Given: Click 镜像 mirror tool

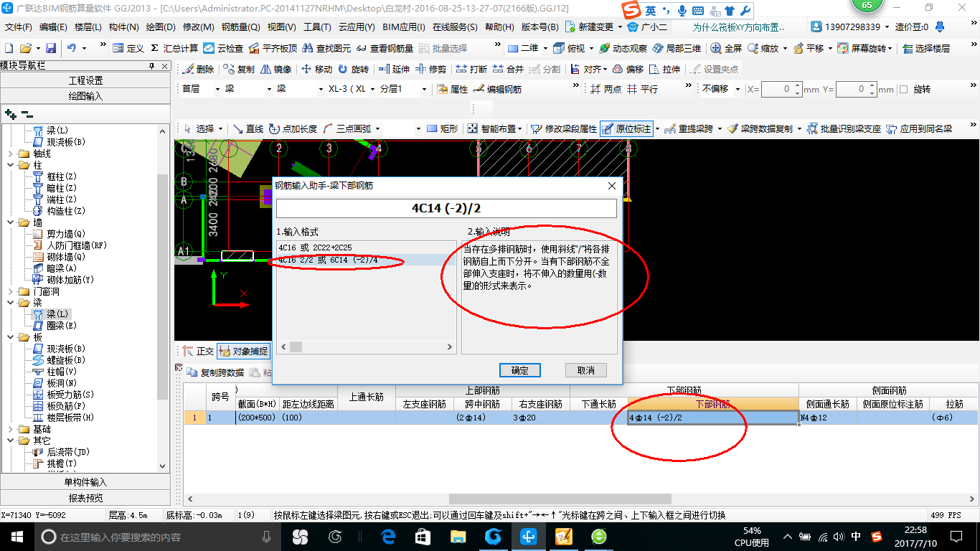Looking at the screenshot, I should point(276,69).
